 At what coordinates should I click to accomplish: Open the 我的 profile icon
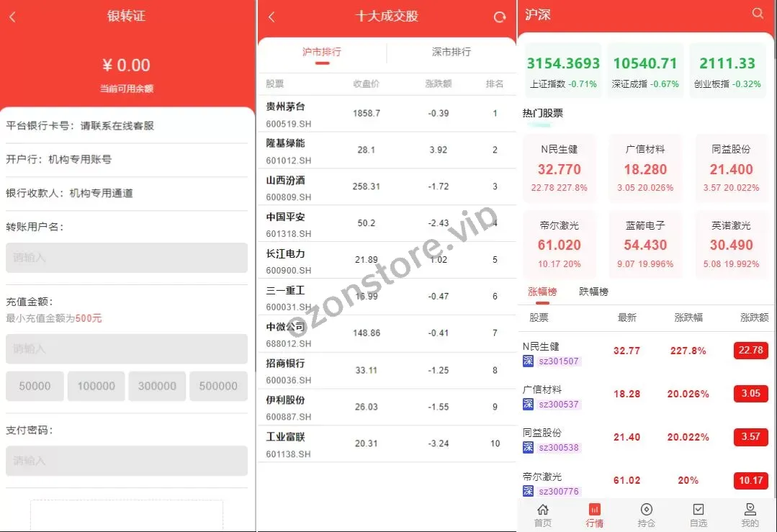click(x=750, y=515)
